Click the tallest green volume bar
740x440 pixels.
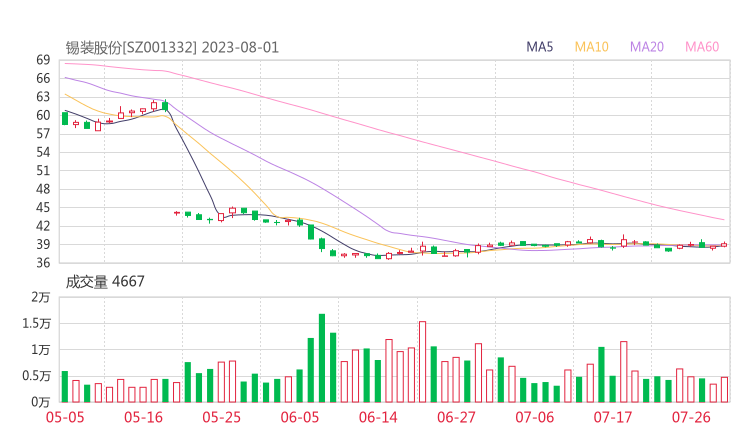(322, 358)
